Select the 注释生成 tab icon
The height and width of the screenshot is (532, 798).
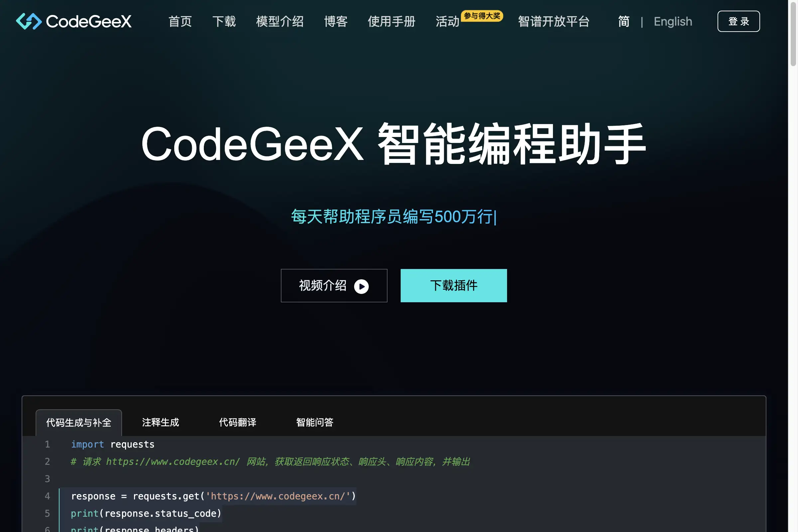pos(160,422)
